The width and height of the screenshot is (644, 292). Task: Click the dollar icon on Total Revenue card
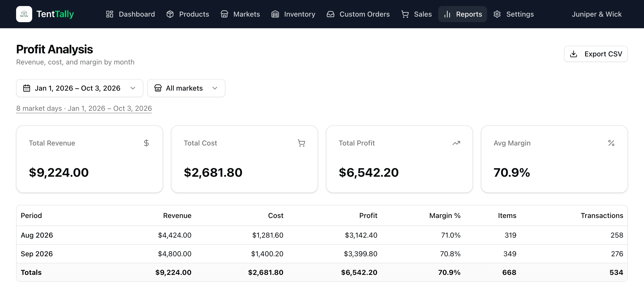point(146,143)
